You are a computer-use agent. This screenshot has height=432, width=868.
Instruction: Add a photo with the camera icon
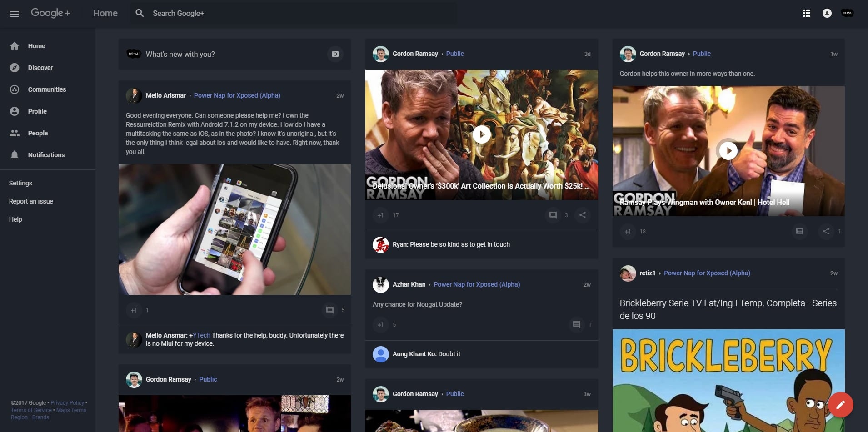335,54
